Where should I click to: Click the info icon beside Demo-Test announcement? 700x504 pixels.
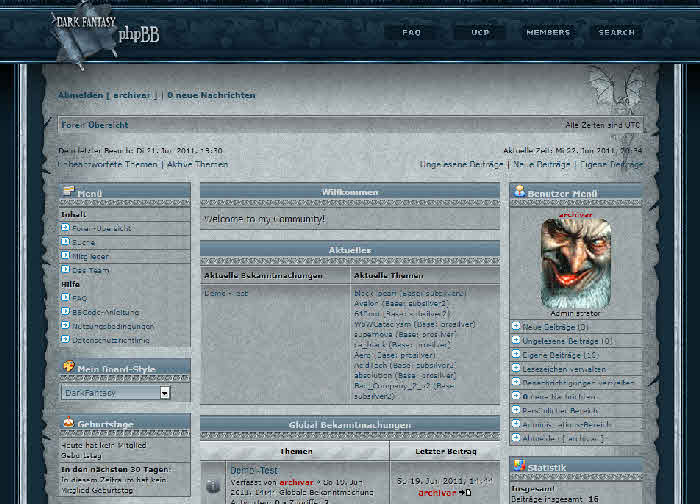click(x=212, y=486)
